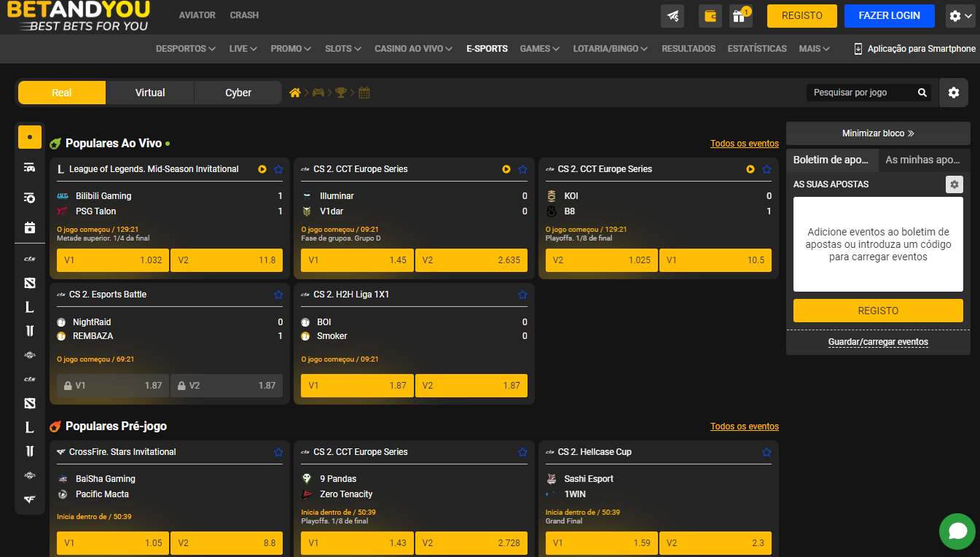
Task: Click the Pesquisar por jogo search field
Action: (860, 93)
